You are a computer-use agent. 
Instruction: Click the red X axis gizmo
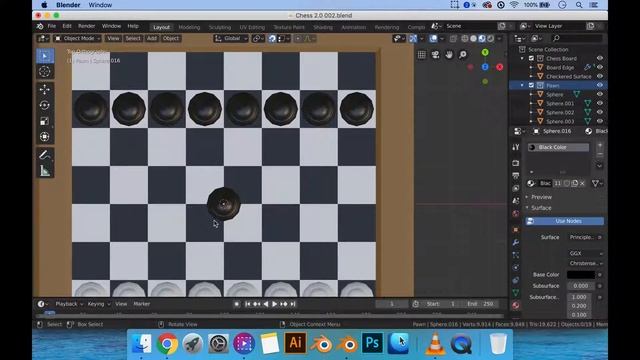pos(500,67)
